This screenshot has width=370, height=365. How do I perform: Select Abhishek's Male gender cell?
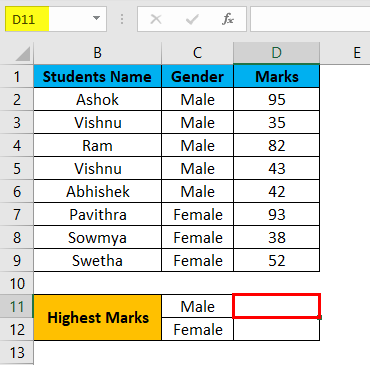click(x=197, y=191)
